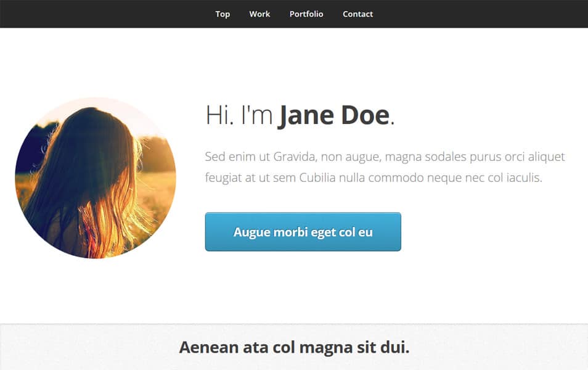588x370 pixels.
Task: Click the word Hi. in the main heading
Action: click(x=219, y=116)
